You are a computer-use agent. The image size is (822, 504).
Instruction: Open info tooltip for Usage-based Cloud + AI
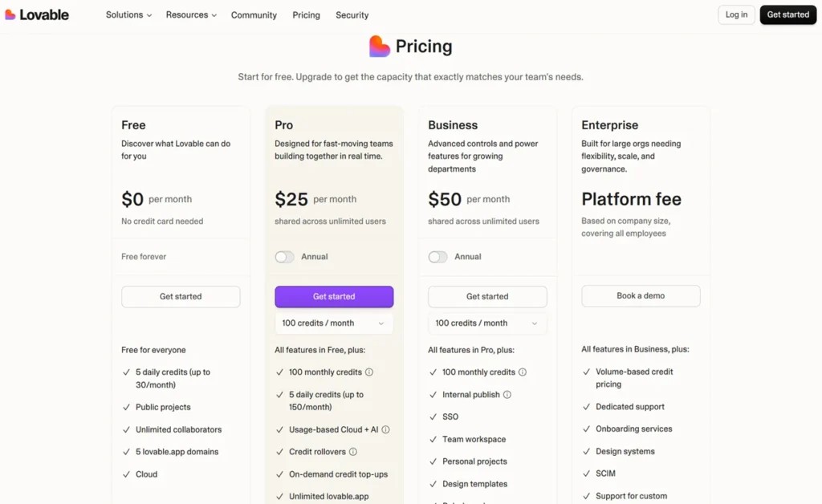(x=385, y=429)
